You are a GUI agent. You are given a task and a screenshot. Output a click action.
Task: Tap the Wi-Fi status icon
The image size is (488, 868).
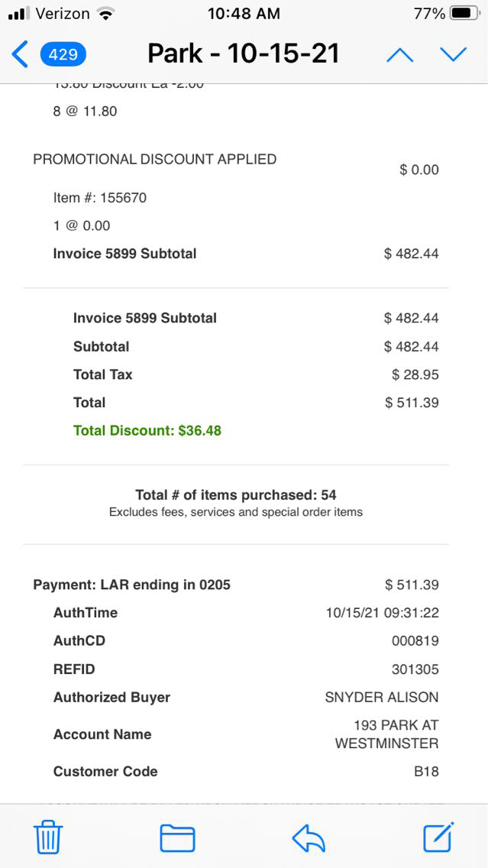tap(106, 14)
